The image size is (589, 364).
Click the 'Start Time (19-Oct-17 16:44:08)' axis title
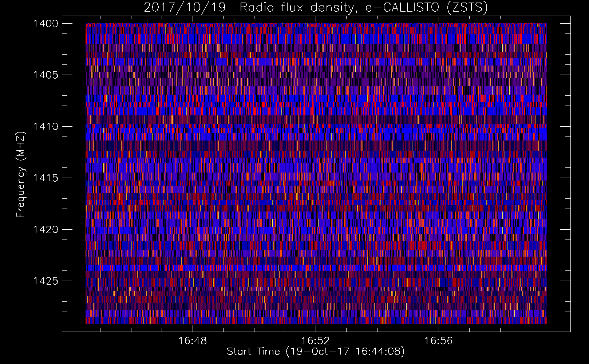(316, 352)
